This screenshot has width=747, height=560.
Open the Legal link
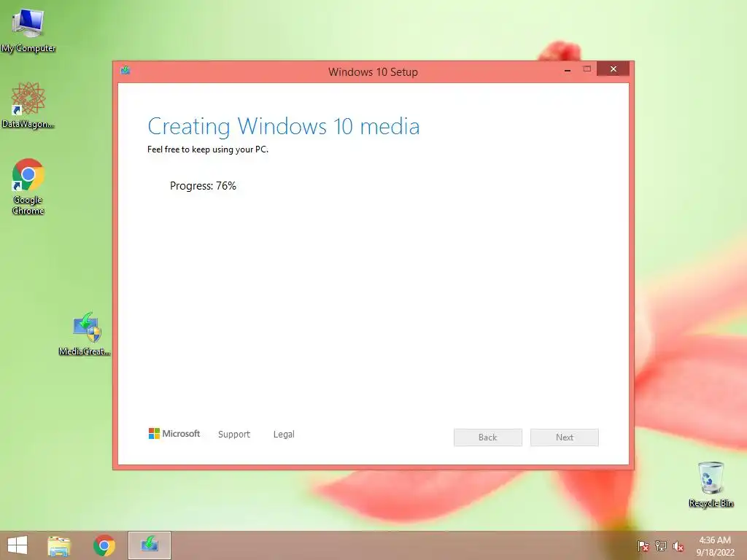(x=284, y=435)
